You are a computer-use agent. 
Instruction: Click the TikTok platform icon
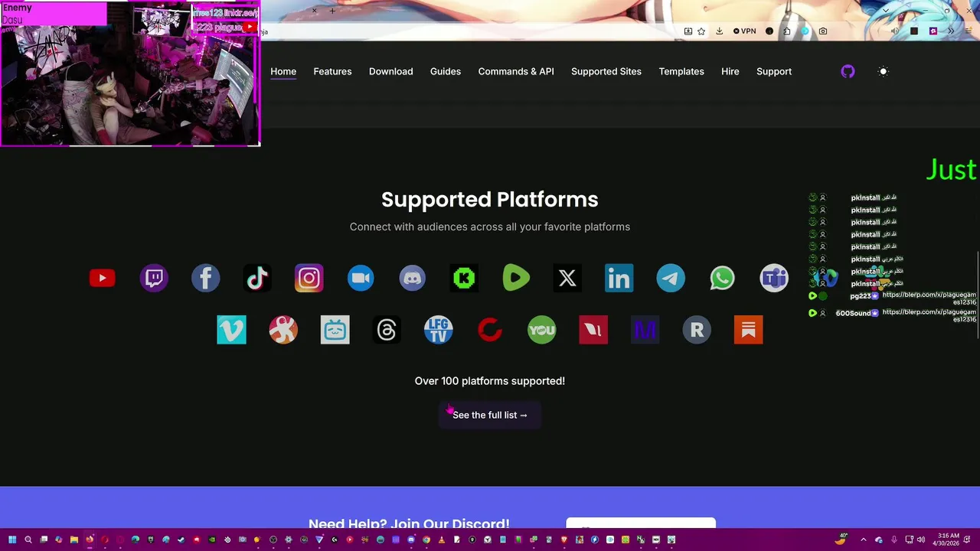tap(257, 278)
